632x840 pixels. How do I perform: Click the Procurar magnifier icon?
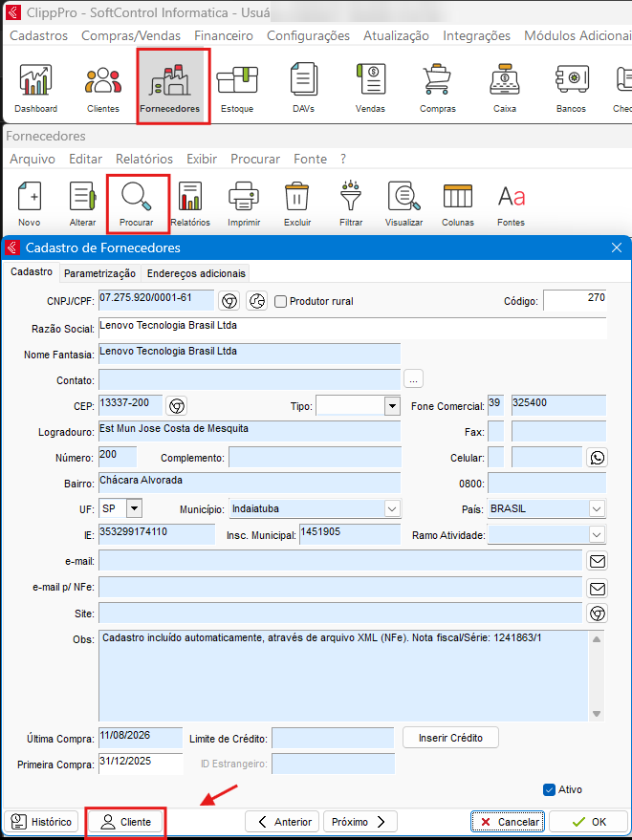point(136,204)
